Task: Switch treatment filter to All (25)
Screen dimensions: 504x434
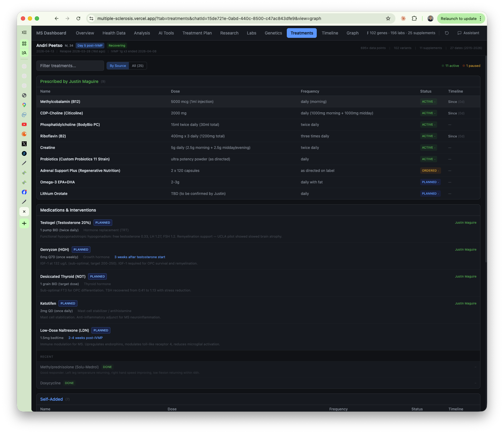Action: pos(137,66)
